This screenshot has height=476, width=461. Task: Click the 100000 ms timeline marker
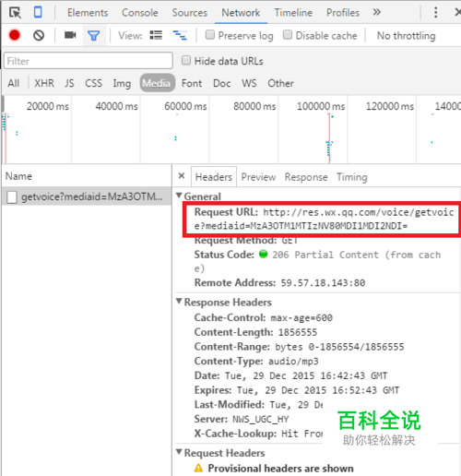[321, 106]
